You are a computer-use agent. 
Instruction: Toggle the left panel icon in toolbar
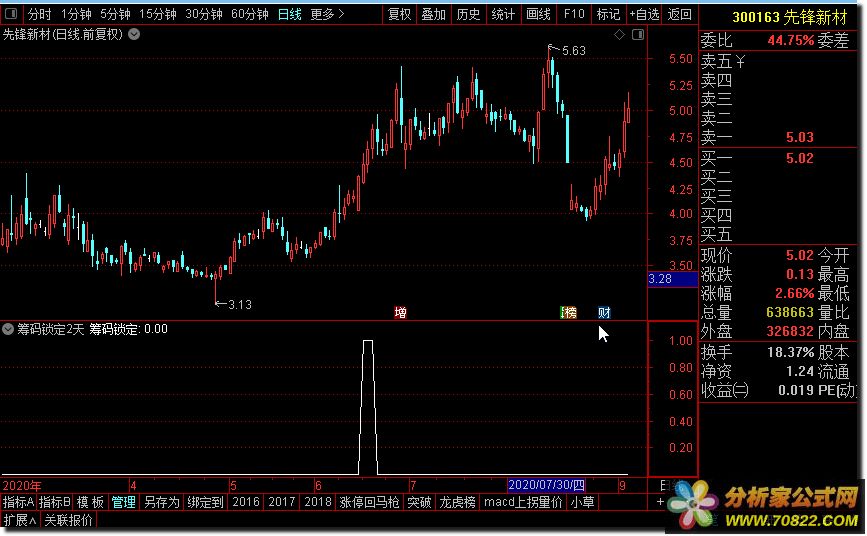click(11, 14)
